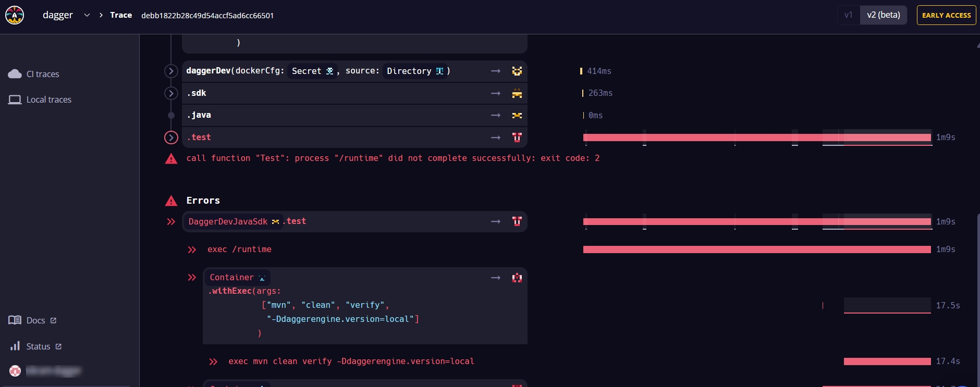Click the Dagger logo icon
The image size is (980, 387).
click(15, 15)
